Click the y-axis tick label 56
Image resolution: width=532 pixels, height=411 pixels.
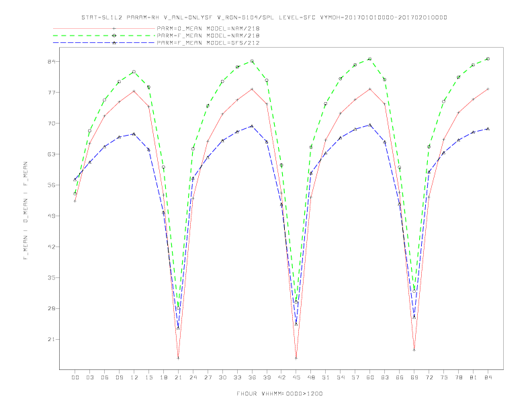pos(52,185)
